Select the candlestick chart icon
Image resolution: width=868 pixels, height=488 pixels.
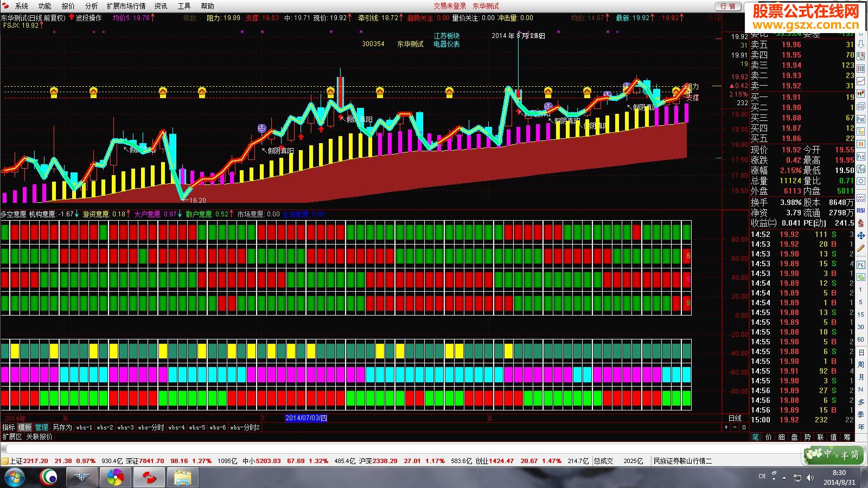pos(861,93)
